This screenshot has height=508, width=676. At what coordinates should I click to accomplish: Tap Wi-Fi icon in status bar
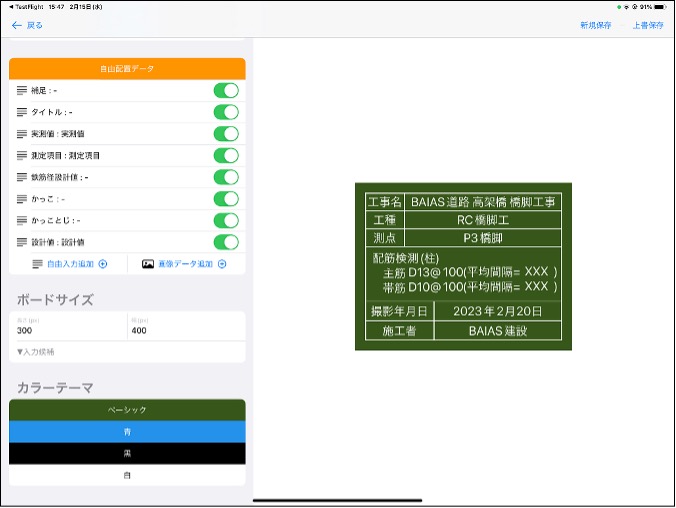click(626, 7)
